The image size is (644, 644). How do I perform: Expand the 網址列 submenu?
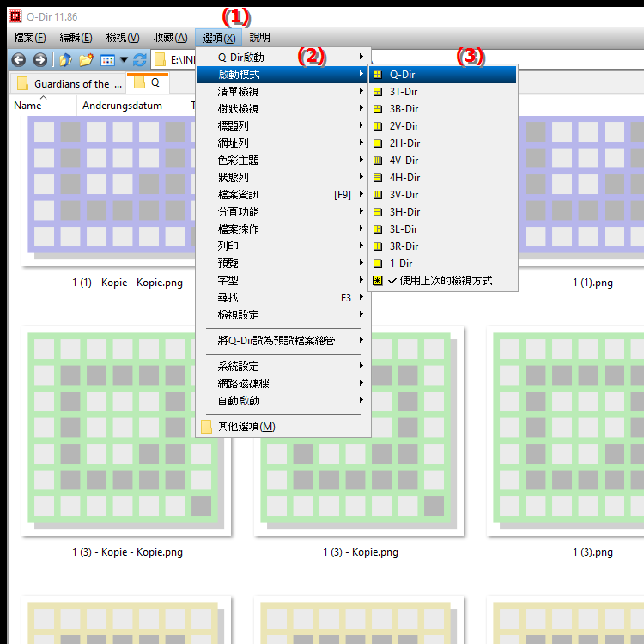(283, 143)
